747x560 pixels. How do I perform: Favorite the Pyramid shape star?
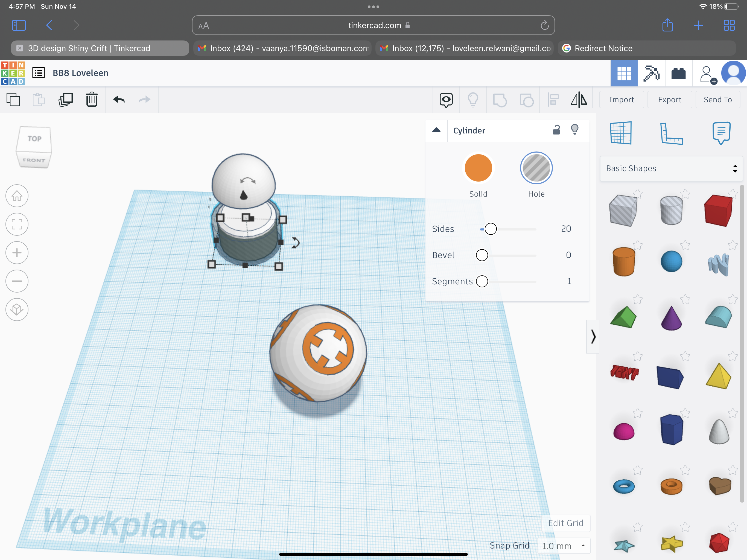pos(733,356)
